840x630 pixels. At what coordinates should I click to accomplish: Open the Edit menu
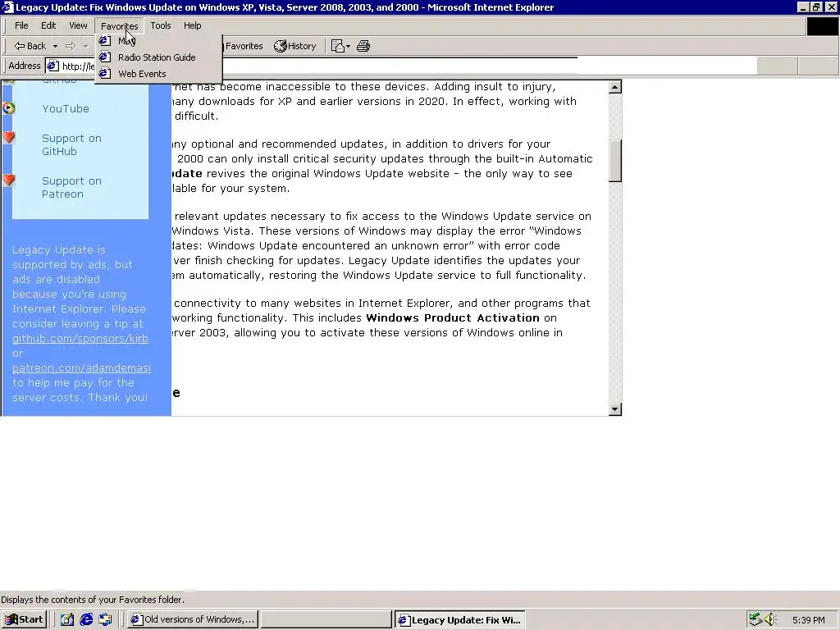[48, 25]
